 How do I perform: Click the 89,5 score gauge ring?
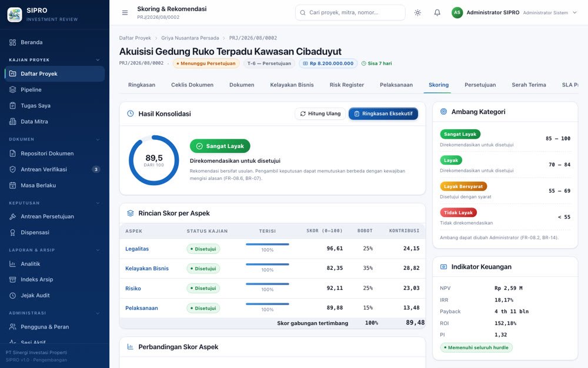click(154, 160)
